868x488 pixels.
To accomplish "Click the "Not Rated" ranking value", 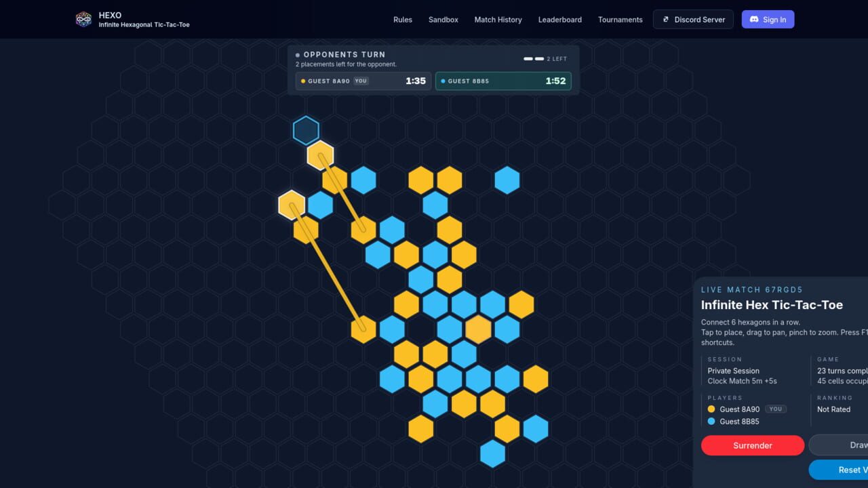I will pos(833,409).
